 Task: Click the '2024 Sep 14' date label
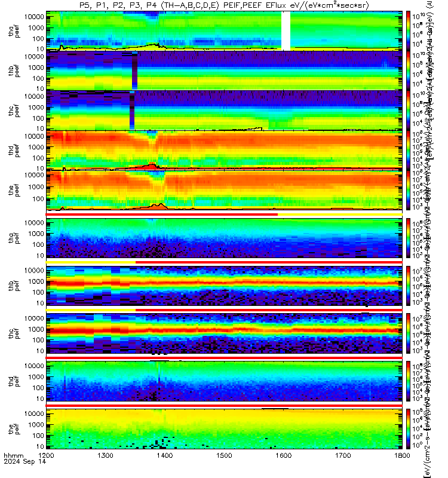[24, 461]
